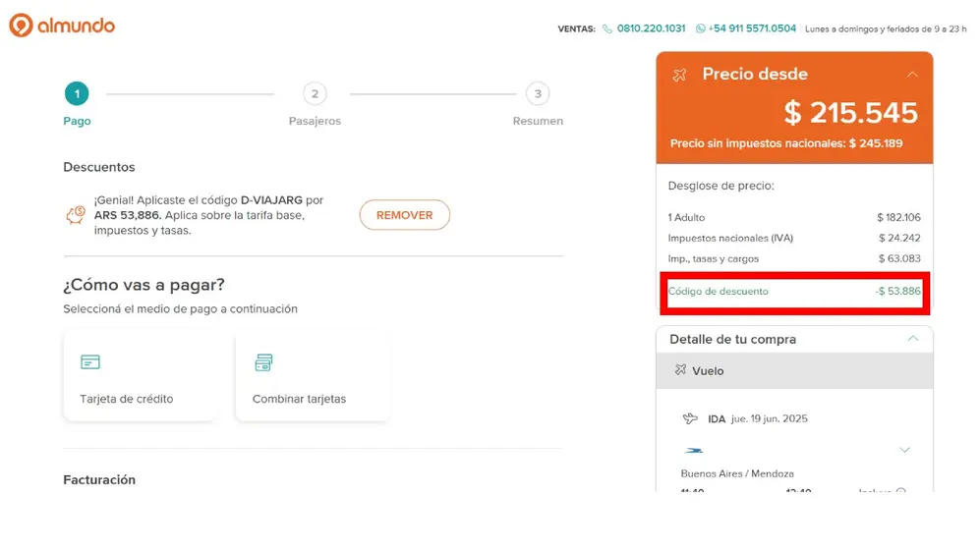Click the Facturación heading
The width and height of the screenshot is (980, 551).
pos(99,479)
